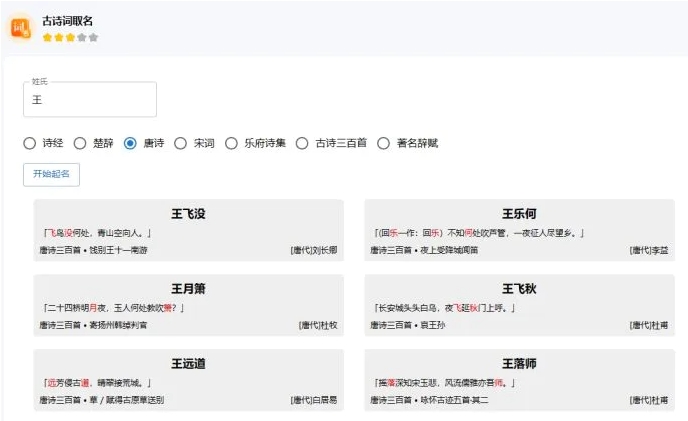The height and width of the screenshot is (421, 688).
Task: Click the 开始起名 button
Action: [x=51, y=174]
